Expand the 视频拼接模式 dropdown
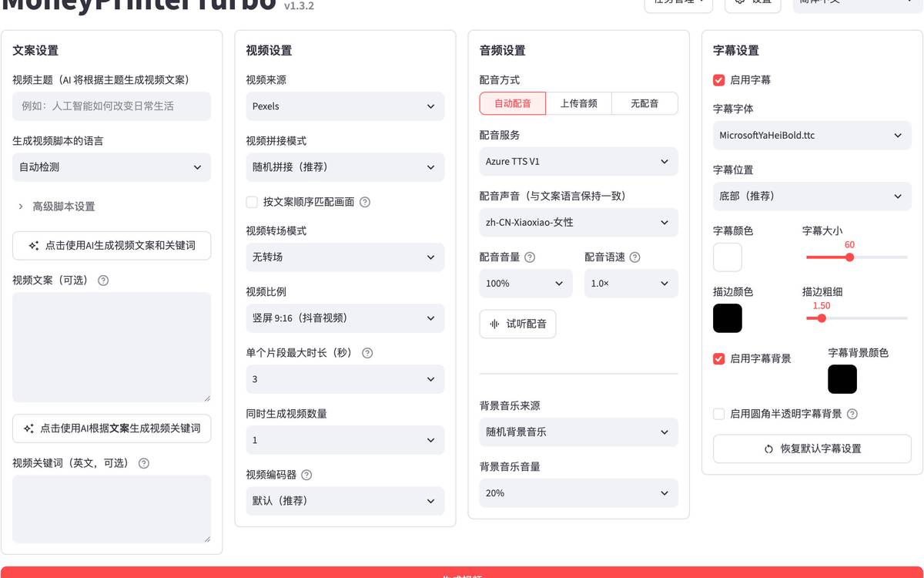This screenshot has height=578, width=924. tap(345, 167)
